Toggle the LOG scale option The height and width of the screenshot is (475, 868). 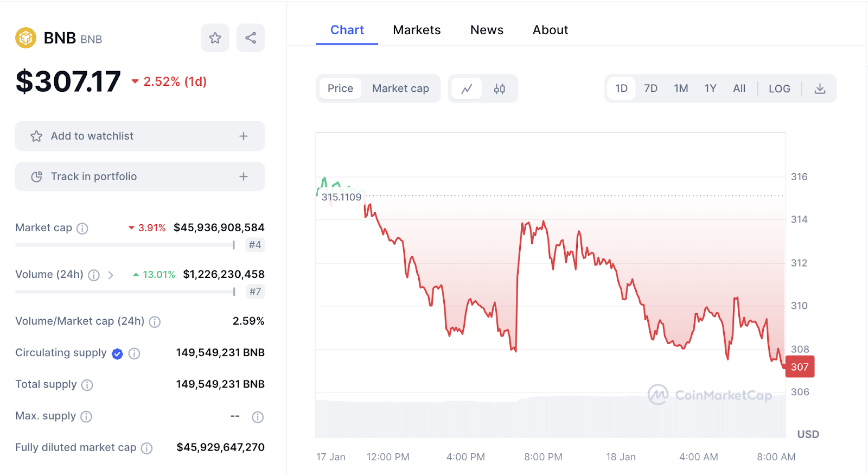779,88
